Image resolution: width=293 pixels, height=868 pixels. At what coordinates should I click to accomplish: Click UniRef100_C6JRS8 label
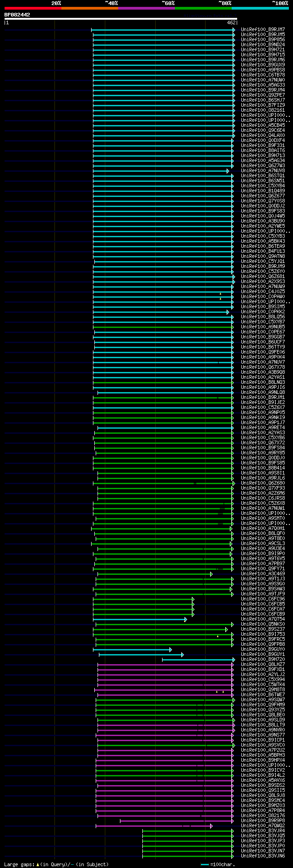(263, 498)
